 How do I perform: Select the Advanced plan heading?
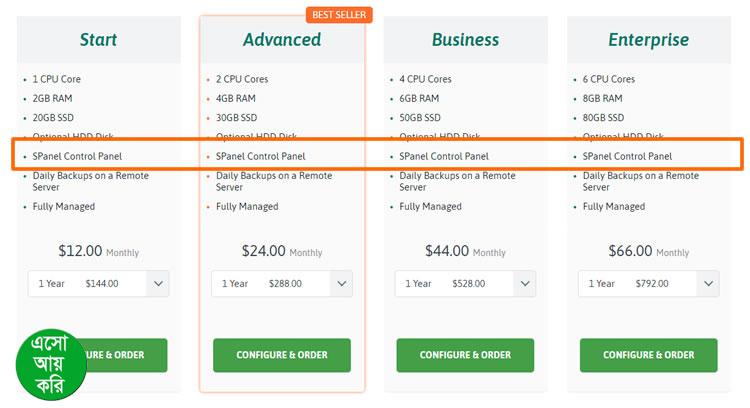coord(282,40)
